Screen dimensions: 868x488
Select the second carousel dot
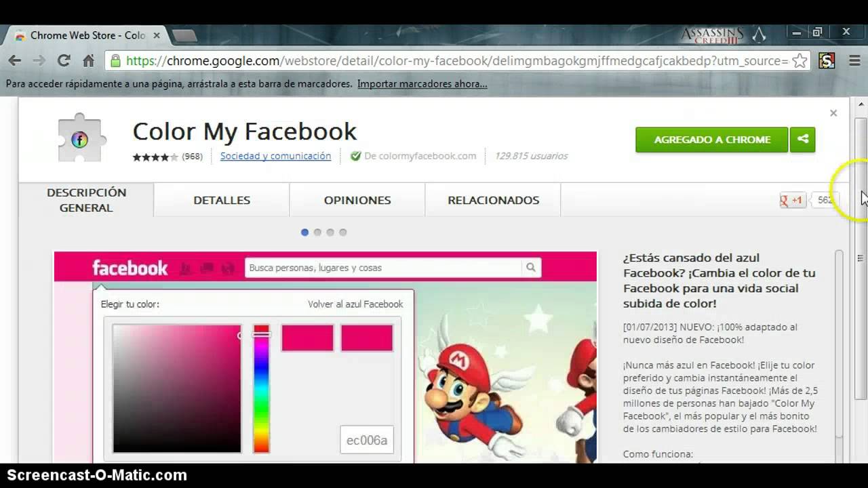(317, 232)
